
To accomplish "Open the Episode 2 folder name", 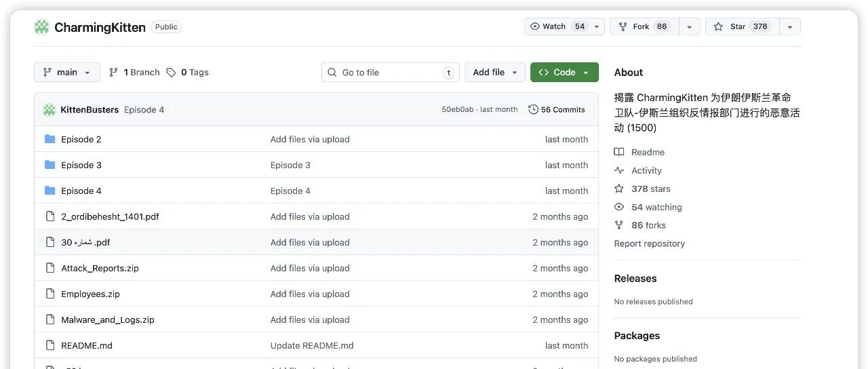I will tap(81, 139).
